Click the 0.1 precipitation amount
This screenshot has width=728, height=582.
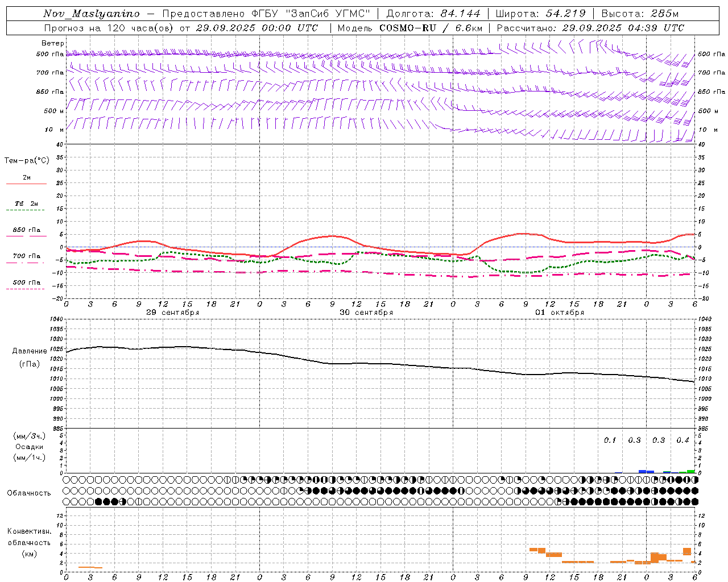click(610, 440)
